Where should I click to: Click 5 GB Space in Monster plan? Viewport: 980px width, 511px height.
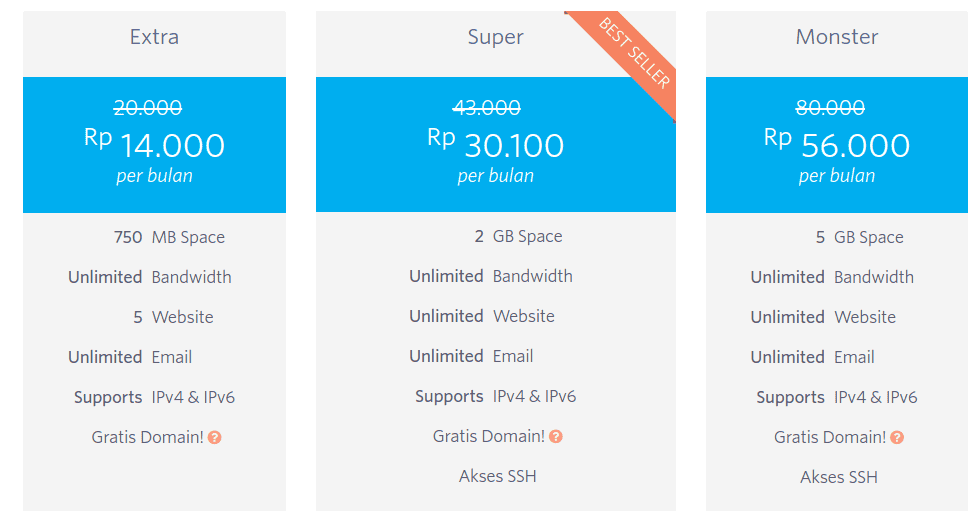[x=859, y=238]
